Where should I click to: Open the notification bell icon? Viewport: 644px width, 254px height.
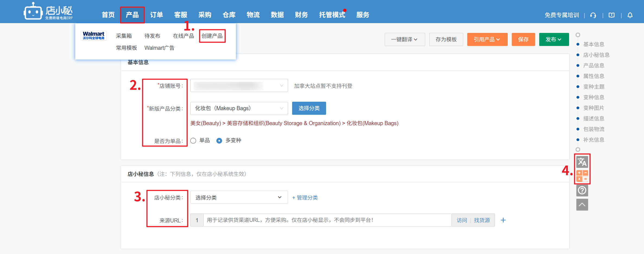[x=630, y=15]
